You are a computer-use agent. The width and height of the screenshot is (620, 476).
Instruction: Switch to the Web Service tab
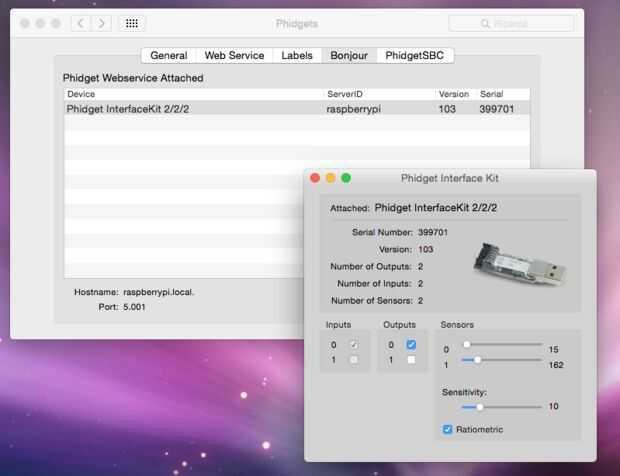(234, 55)
